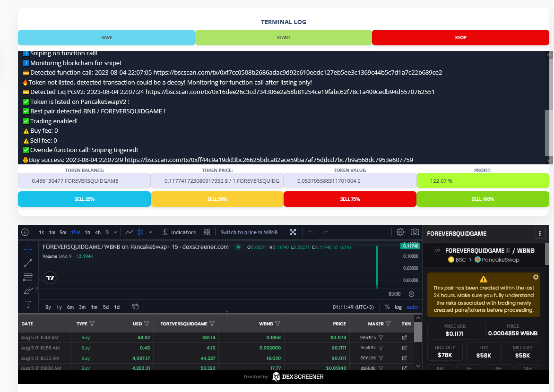Click the time axis settings icon

point(411,294)
